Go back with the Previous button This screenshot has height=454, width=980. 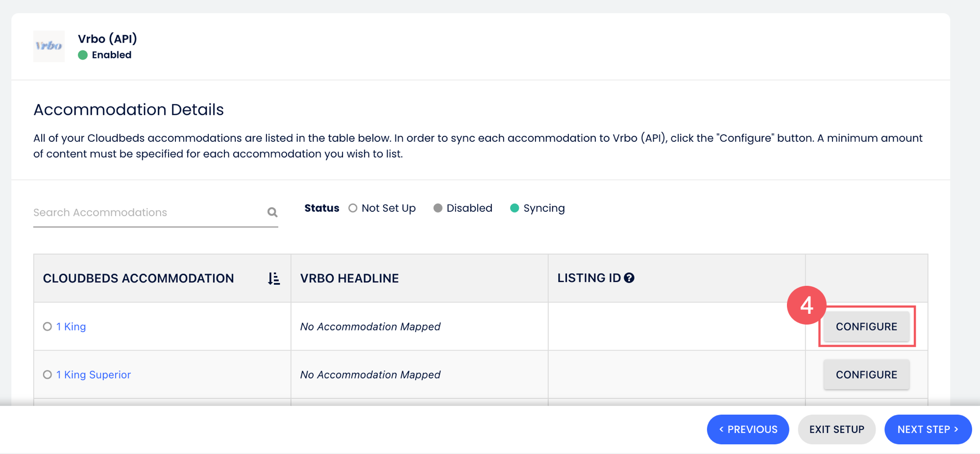pyautogui.click(x=748, y=429)
